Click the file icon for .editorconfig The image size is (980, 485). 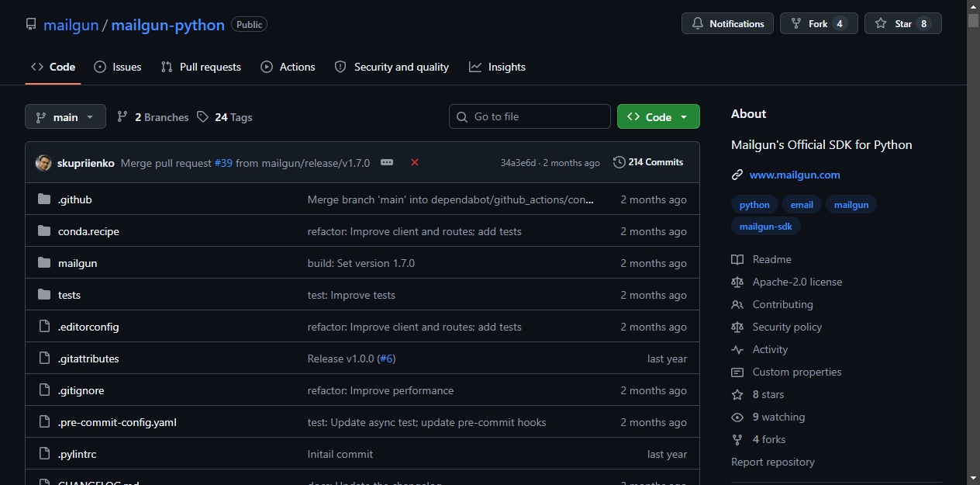(44, 327)
